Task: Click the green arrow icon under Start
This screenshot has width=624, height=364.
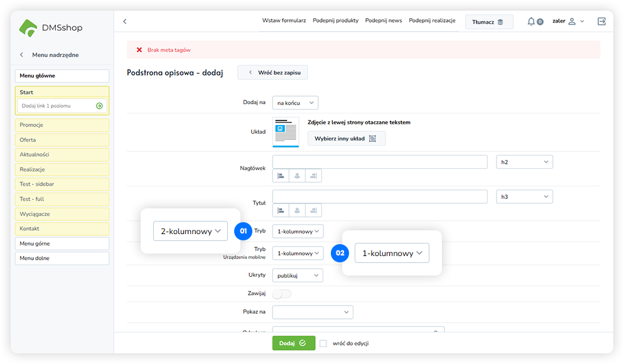Action: click(99, 106)
